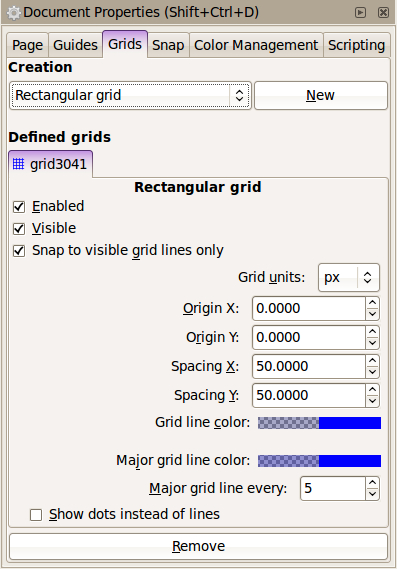Decrease Spacing X with down arrow
This screenshot has height=569, width=397.
click(x=372, y=372)
